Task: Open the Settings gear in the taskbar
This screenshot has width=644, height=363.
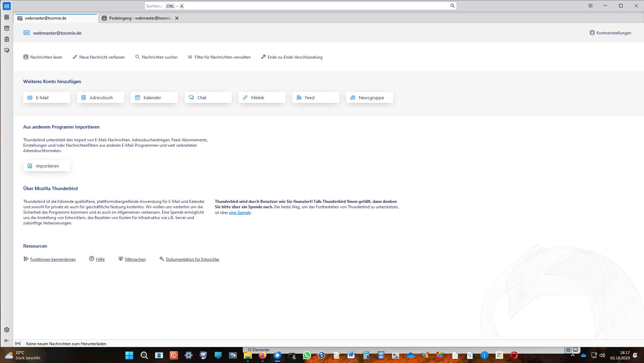Action: click(188, 355)
